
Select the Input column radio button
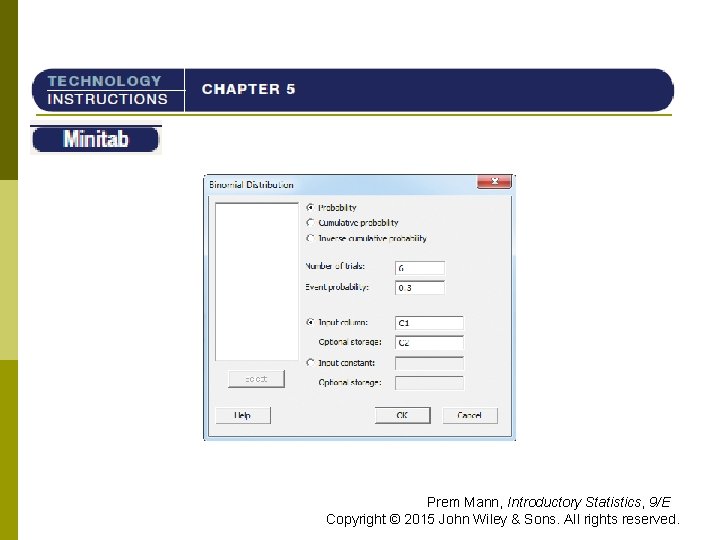[x=310, y=322]
